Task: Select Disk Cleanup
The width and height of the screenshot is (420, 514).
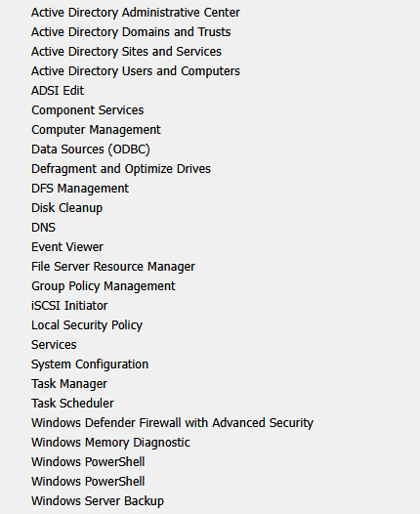Action: tap(66, 208)
